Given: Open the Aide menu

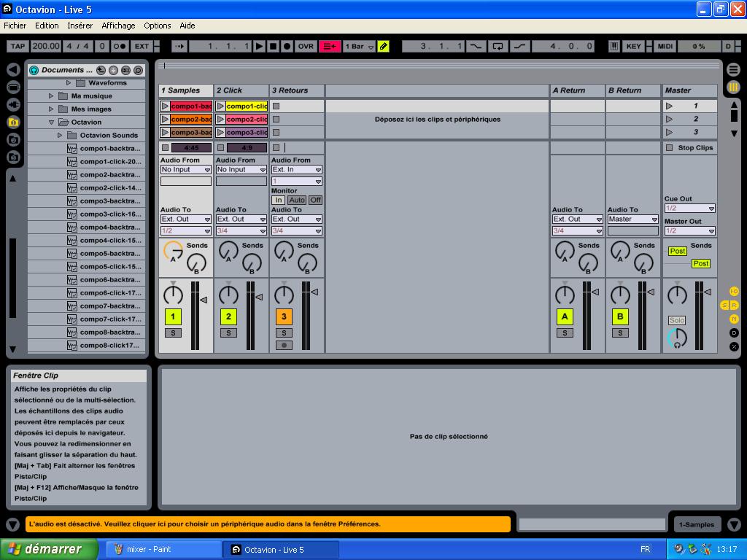Looking at the screenshot, I should tap(187, 26).
